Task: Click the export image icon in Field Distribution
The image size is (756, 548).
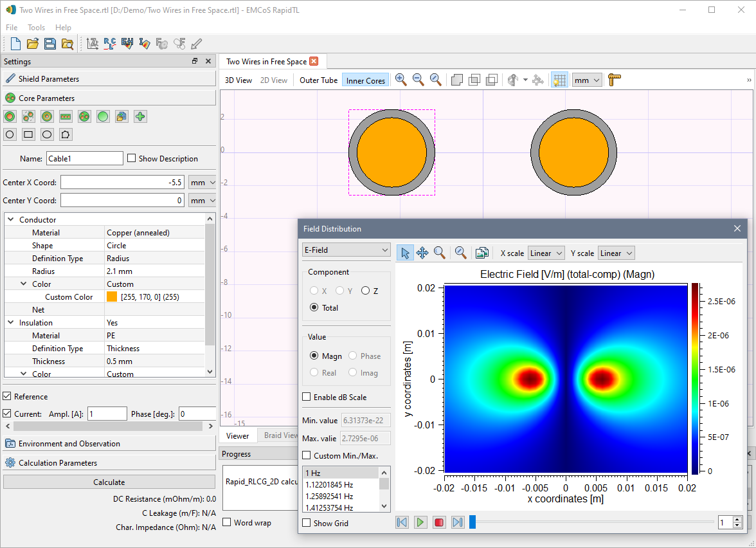Action: [x=482, y=253]
